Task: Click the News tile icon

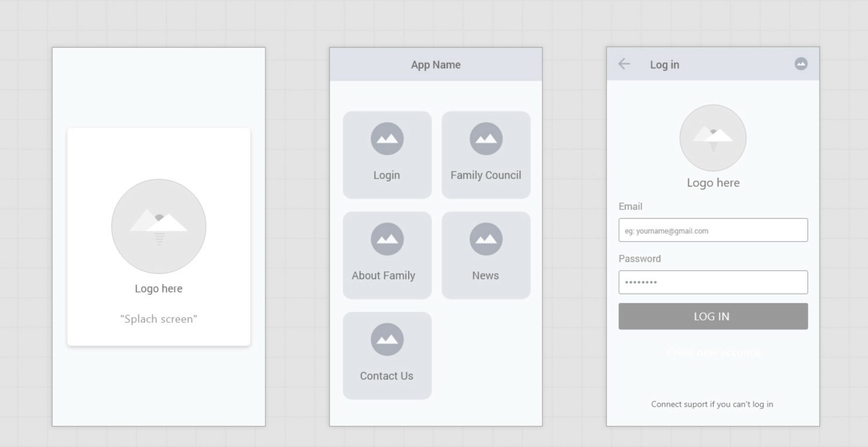Action: click(486, 238)
